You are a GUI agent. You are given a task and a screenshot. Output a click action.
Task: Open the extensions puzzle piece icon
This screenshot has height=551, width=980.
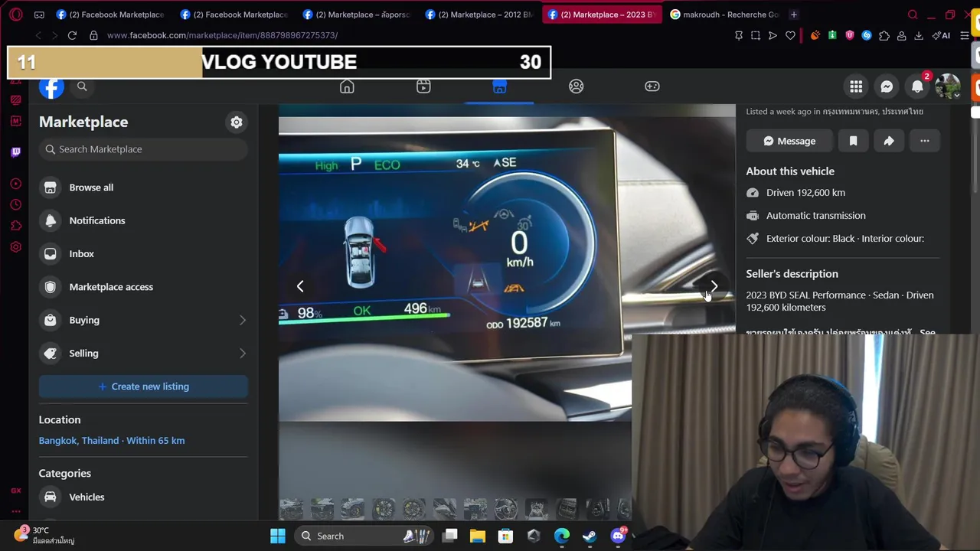click(x=884, y=35)
